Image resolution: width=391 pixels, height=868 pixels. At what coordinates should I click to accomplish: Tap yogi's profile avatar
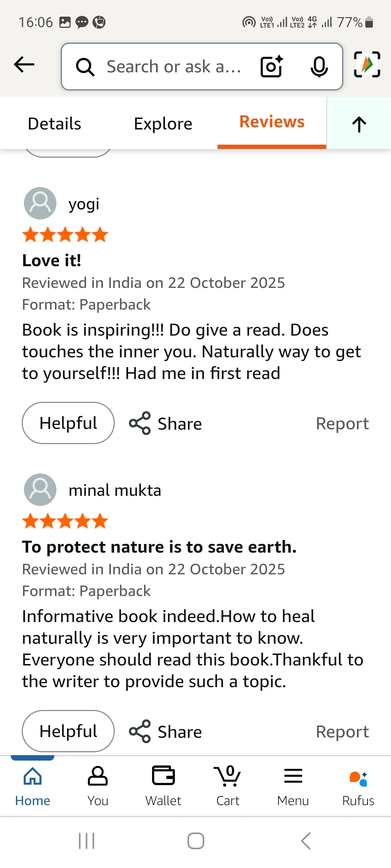(40, 203)
